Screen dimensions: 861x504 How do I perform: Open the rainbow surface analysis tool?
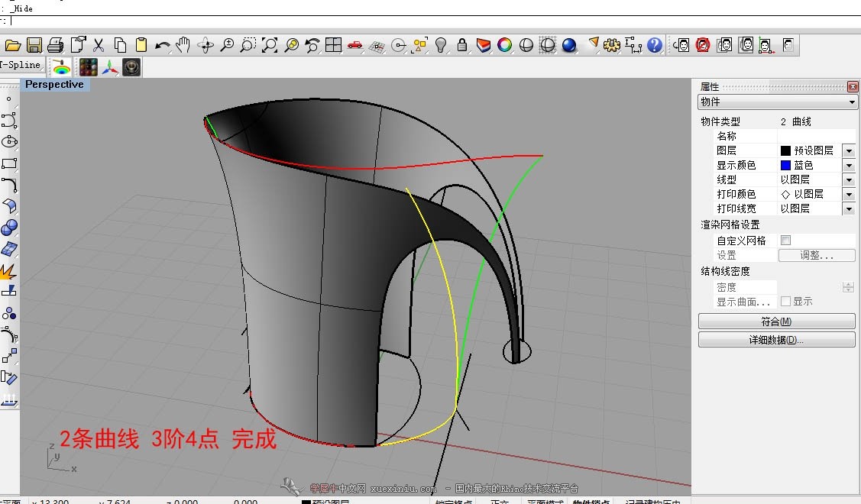click(61, 67)
